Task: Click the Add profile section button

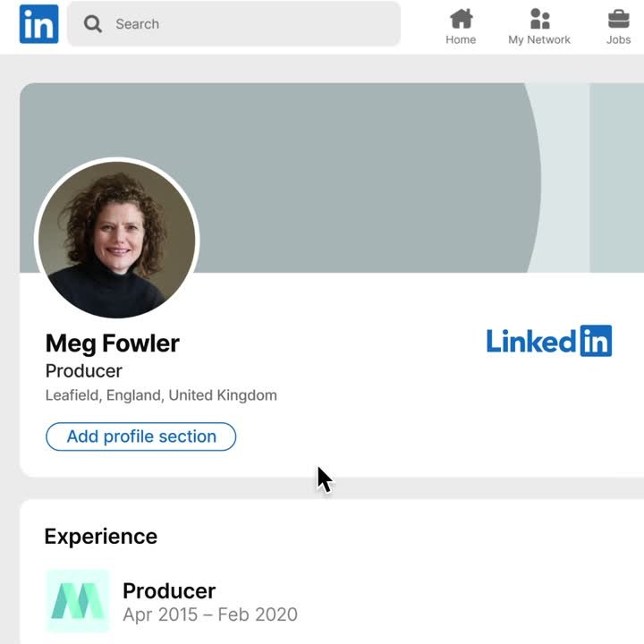Action: [x=141, y=436]
